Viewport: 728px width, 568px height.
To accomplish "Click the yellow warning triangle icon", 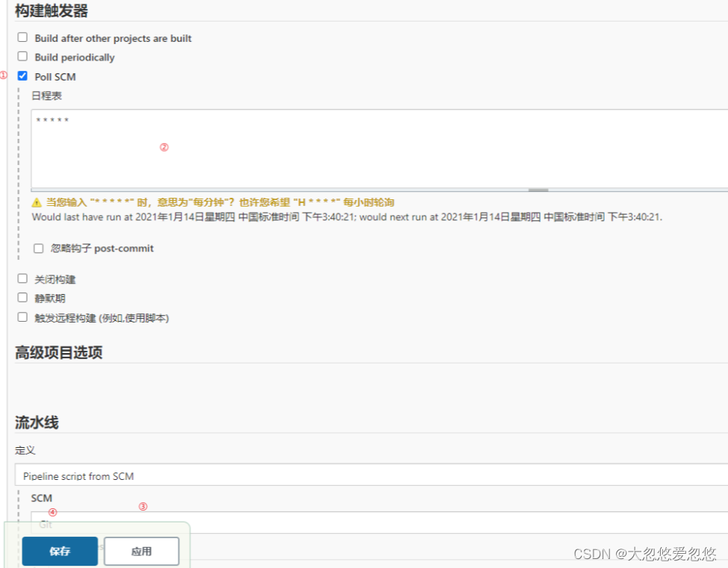I will pos(37,202).
